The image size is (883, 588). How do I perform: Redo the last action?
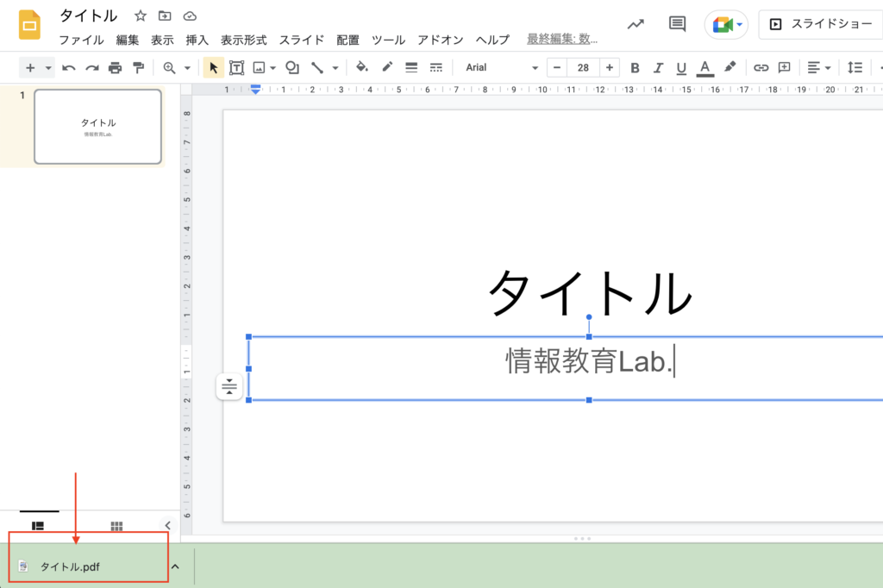91,68
